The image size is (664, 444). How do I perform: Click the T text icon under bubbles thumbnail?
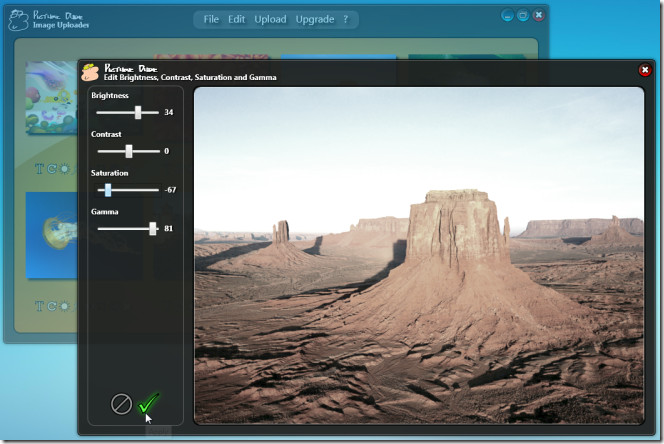[x=39, y=169]
